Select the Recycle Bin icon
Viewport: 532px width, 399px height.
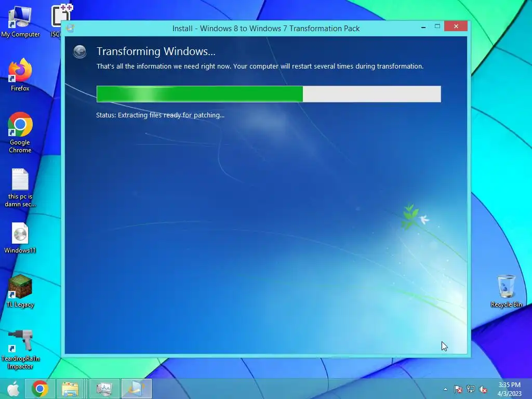(506, 291)
